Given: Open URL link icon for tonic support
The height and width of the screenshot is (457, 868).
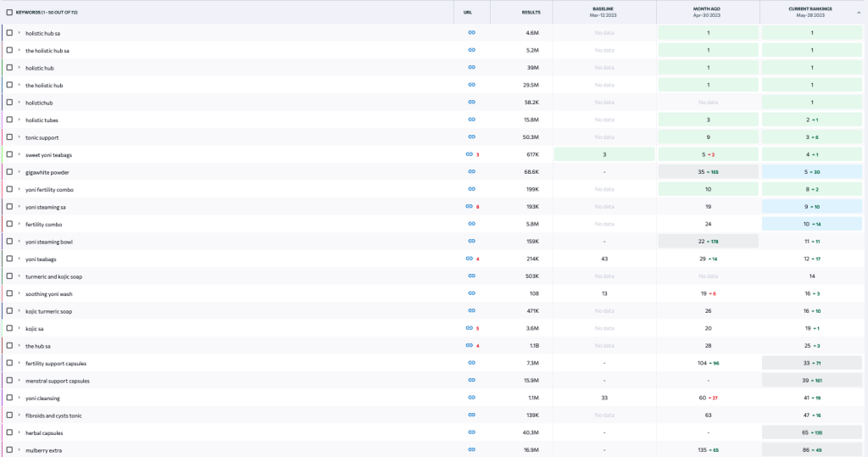Looking at the screenshot, I should (x=471, y=137).
